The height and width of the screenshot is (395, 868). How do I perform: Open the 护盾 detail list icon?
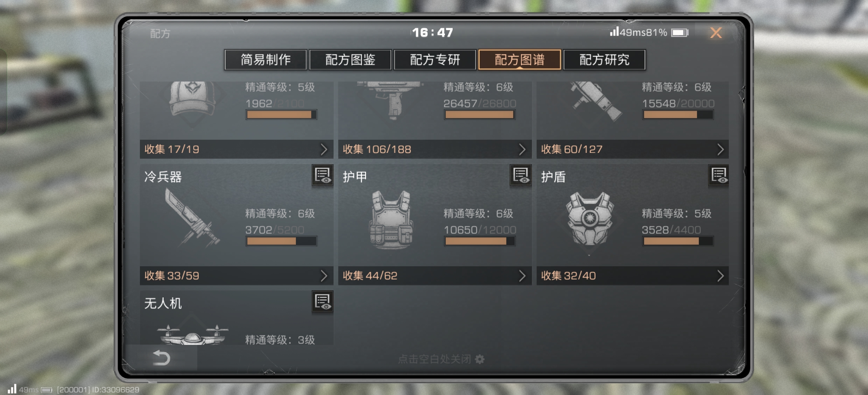[x=719, y=176]
